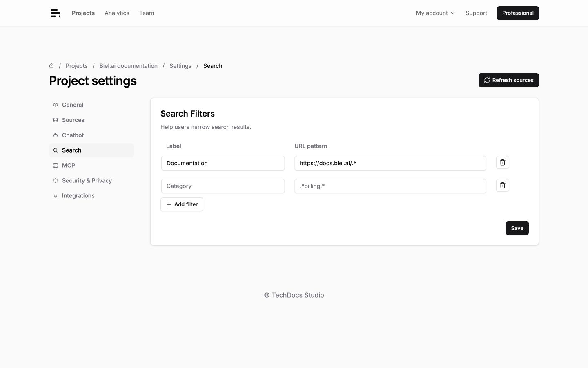Click the TechDocs Studio footer text
The height and width of the screenshot is (368, 588).
[294, 295]
